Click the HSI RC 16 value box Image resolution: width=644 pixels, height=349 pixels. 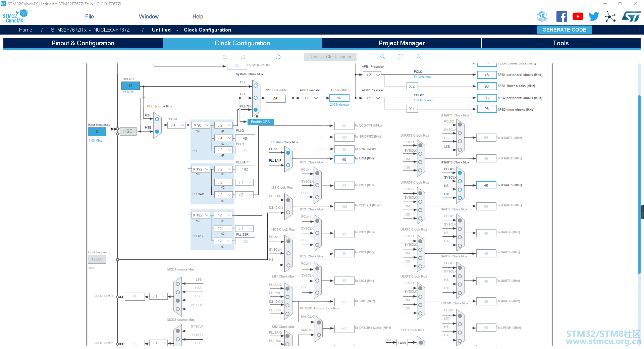[x=130, y=86]
